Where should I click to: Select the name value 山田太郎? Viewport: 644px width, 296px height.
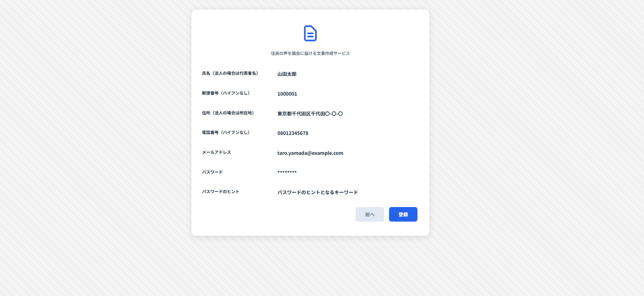(287, 74)
